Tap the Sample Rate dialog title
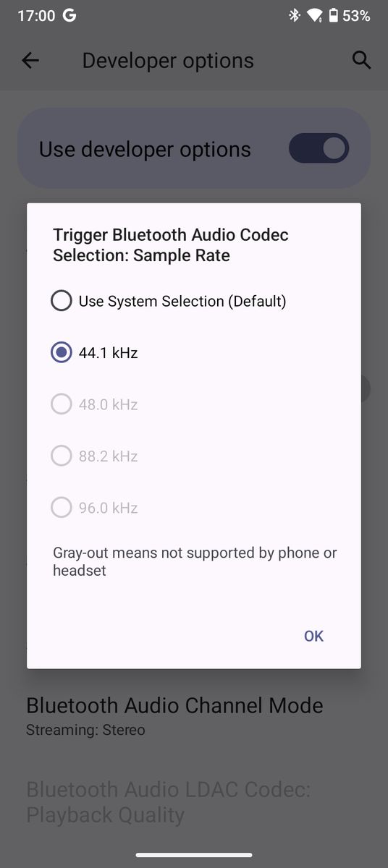Screen dimensions: 388x868 click(x=171, y=244)
